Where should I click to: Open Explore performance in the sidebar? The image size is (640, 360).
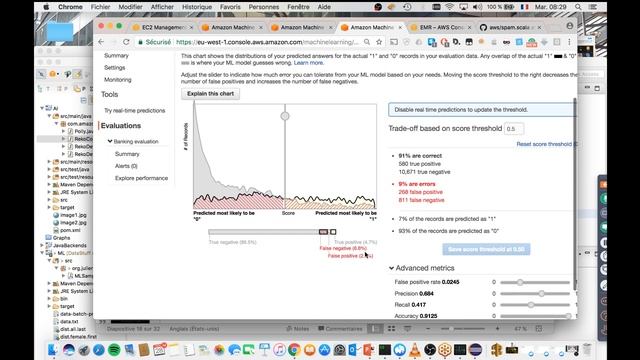pos(141,178)
